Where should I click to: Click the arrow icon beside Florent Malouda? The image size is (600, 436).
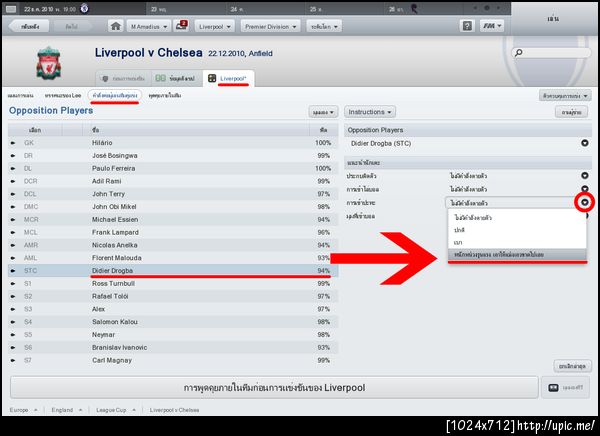point(13,258)
